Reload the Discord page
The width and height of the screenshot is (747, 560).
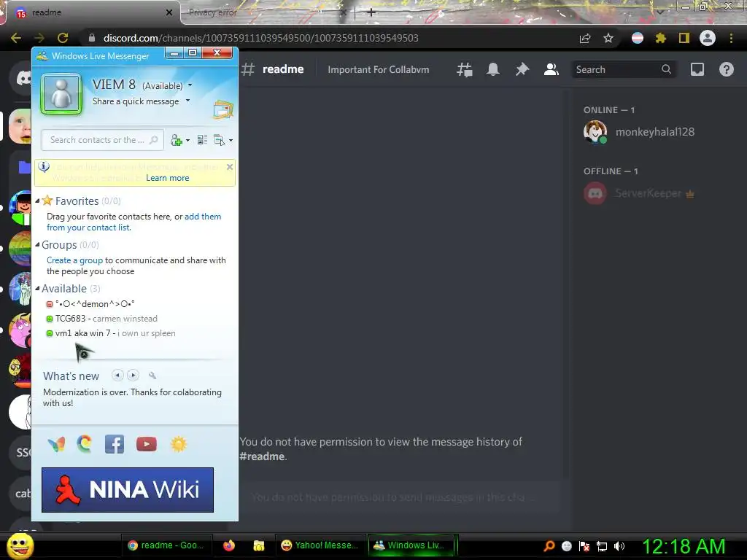click(x=63, y=38)
